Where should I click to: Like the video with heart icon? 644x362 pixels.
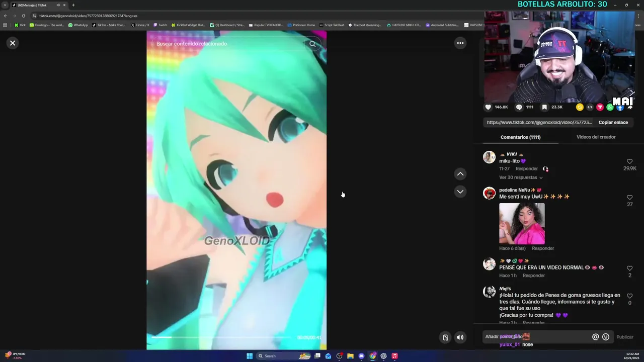(x=488, y=107)
